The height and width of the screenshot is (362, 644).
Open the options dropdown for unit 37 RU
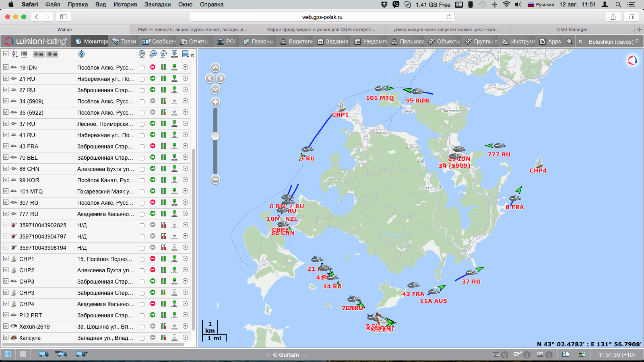tap(185, 123)
